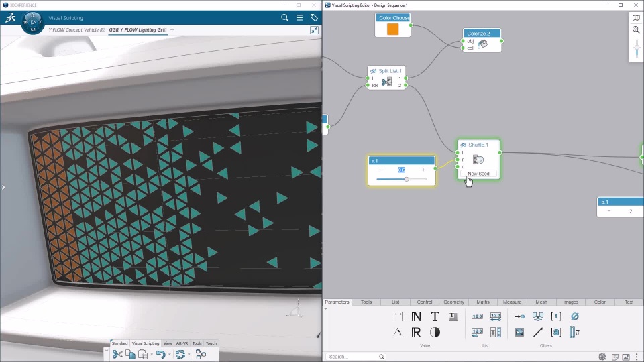Click the zoom magnifier in editor sidebar
Viewport: 644px width, 362px height.
[x=636, y=30]
